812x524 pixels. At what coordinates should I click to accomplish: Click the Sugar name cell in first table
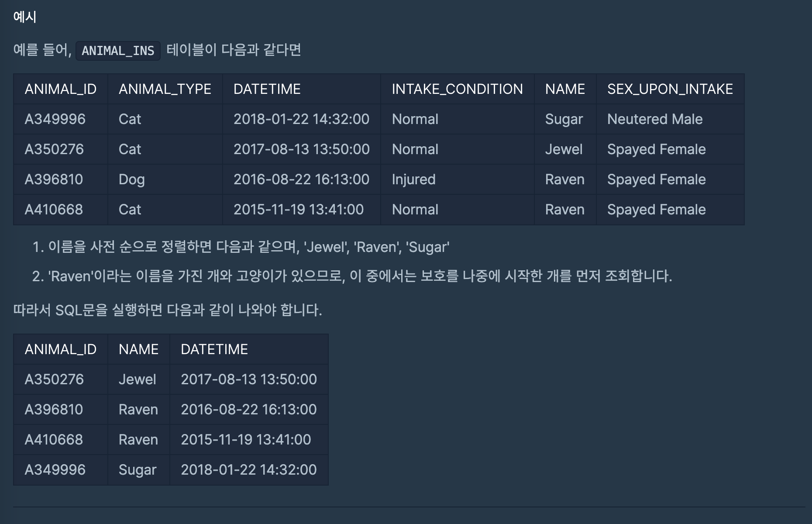pyautogui.click(x=564, y=119)
